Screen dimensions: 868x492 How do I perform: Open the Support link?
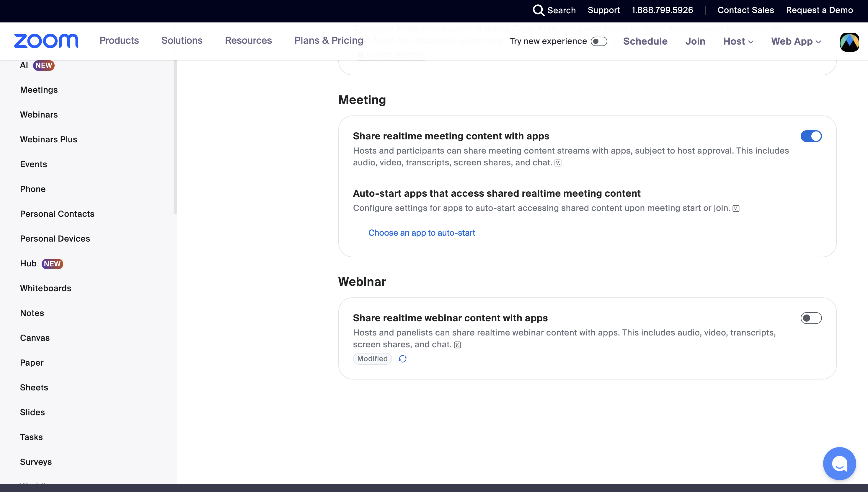coord(603,10)
